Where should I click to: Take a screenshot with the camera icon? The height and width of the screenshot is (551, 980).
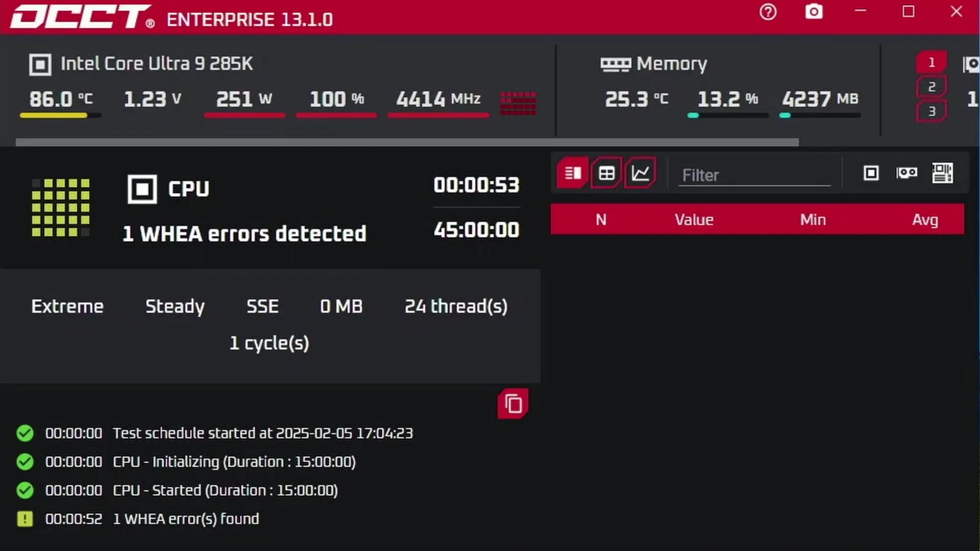[814, 12]
